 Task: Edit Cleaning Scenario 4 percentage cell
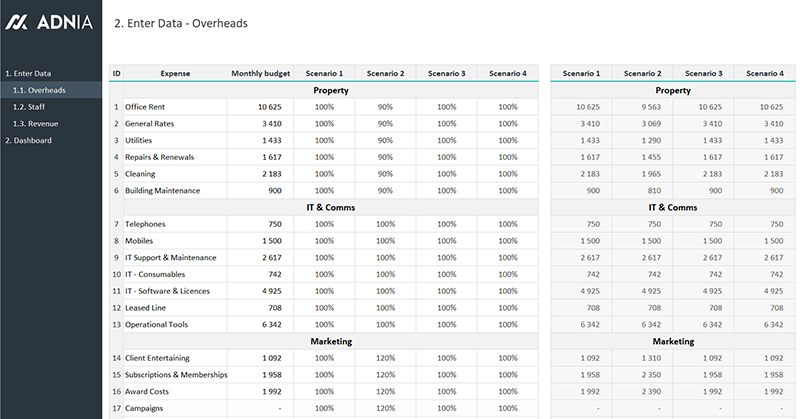click(x=508, y=174)
